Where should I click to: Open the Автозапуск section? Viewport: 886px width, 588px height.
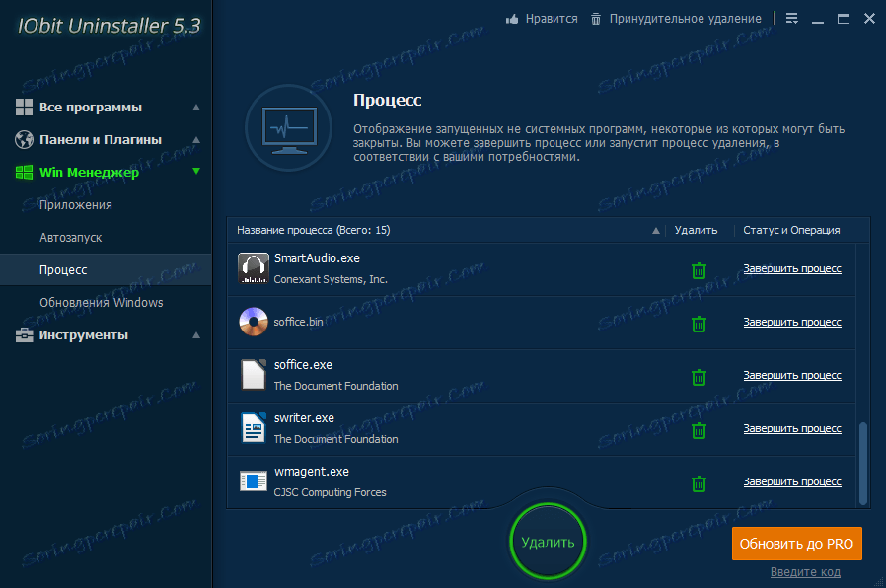tap(71, 238)
